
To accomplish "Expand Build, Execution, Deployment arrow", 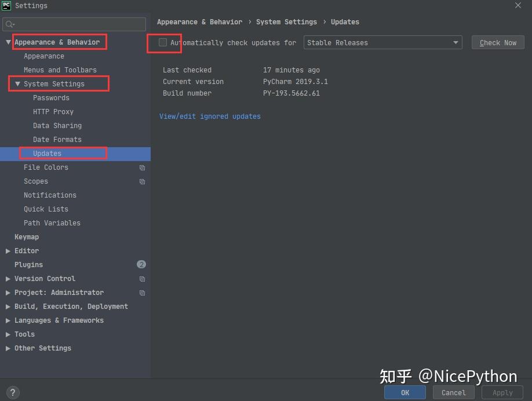I will 8,307.
